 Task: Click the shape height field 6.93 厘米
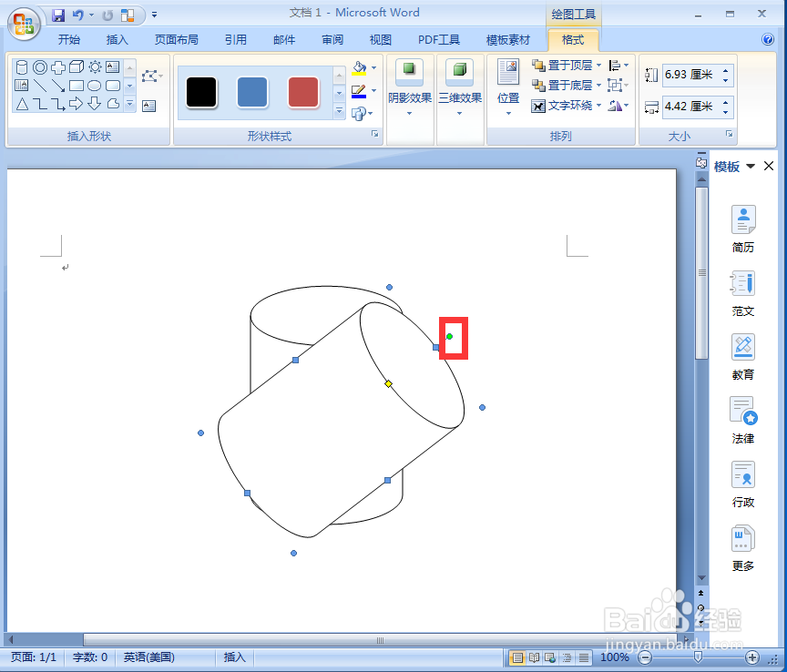pos(692,76)
